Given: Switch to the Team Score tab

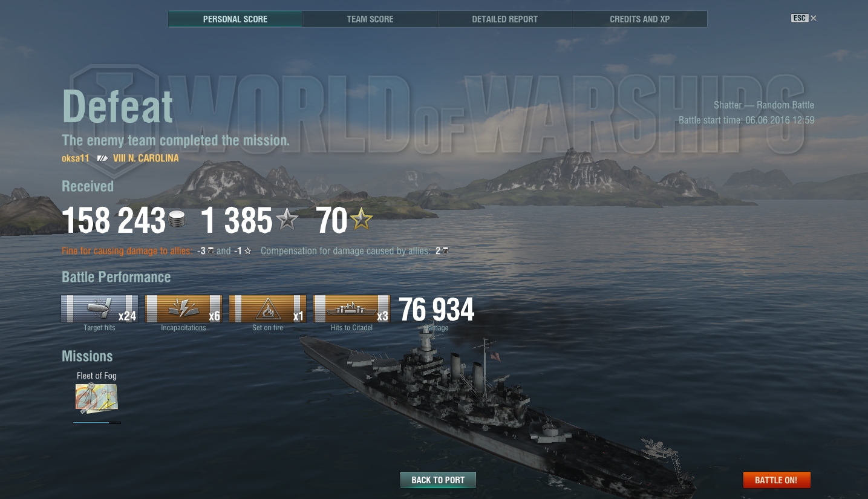Looking at the screenshot, I should coord(370,19).
